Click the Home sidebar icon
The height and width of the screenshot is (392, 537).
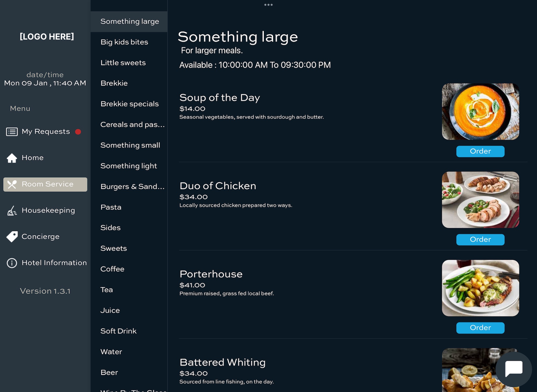[11, 157]
